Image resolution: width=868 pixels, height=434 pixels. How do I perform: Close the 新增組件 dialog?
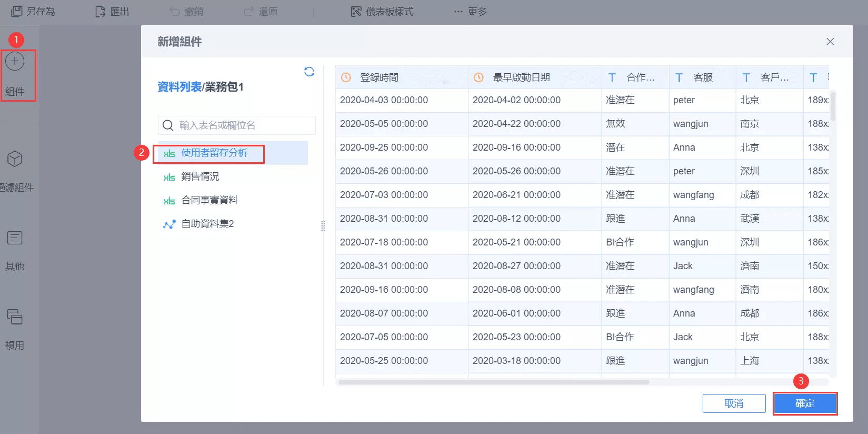pyautogui.click(x=830, y=42)
